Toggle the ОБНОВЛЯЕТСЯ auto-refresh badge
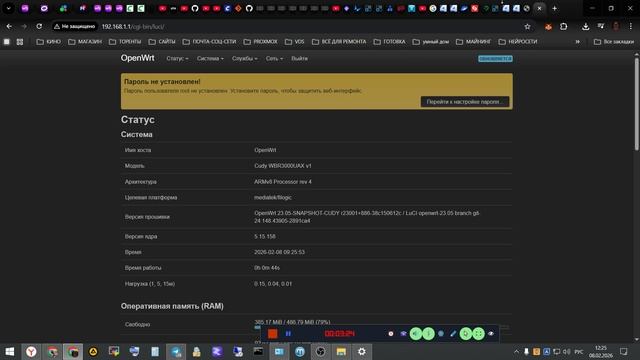This screenshot has width=640, height=360. (496, 59)
